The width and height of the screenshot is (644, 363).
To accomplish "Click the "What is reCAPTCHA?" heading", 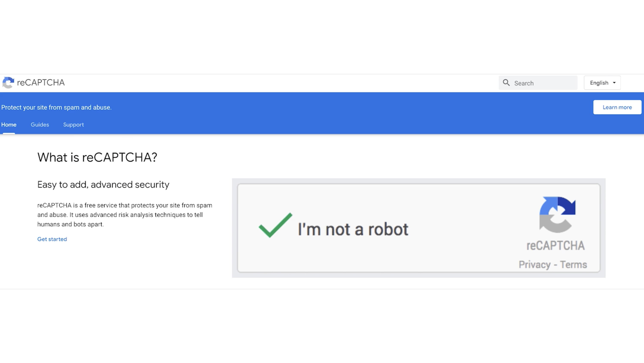I will pos(97,157).
